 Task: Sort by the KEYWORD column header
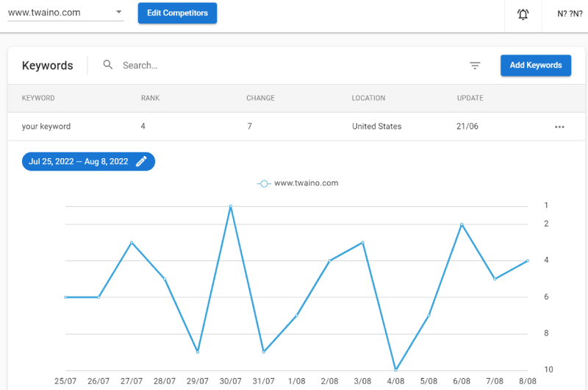pos(38,98)
